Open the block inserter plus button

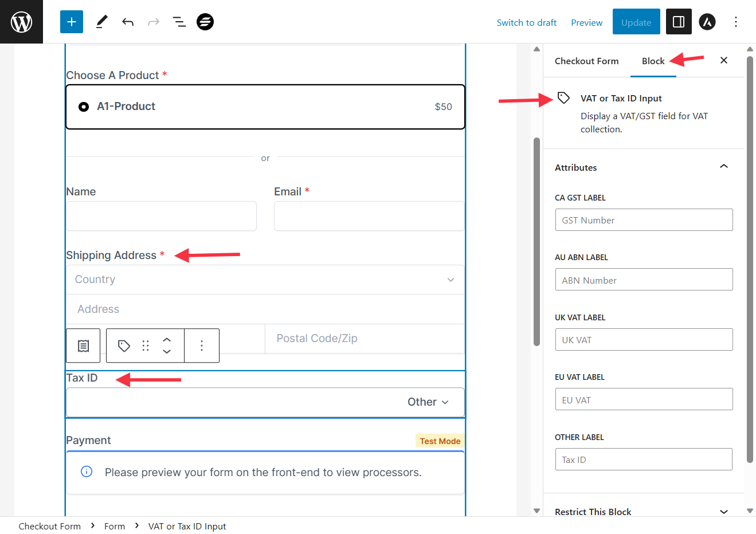pyautogui.click(x=72, y=22)
